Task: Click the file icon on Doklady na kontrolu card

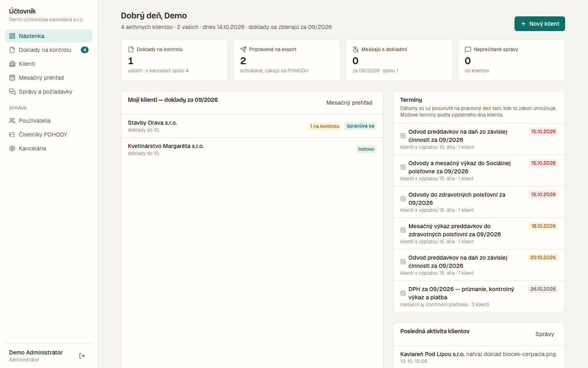Action: tap(131, 49)
